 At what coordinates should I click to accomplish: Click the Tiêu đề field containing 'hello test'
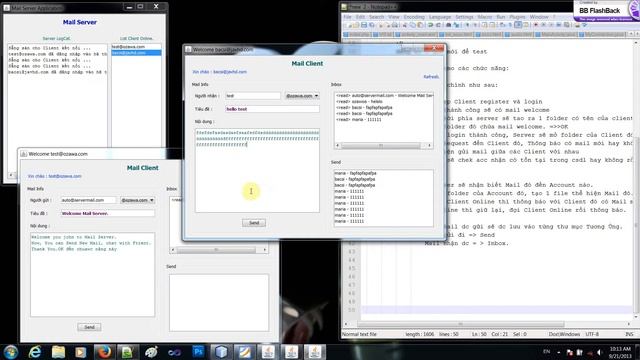pos(272,109)
